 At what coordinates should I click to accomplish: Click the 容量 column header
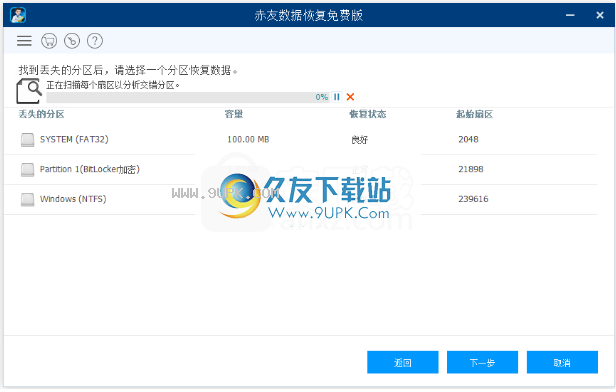(234, 114)
